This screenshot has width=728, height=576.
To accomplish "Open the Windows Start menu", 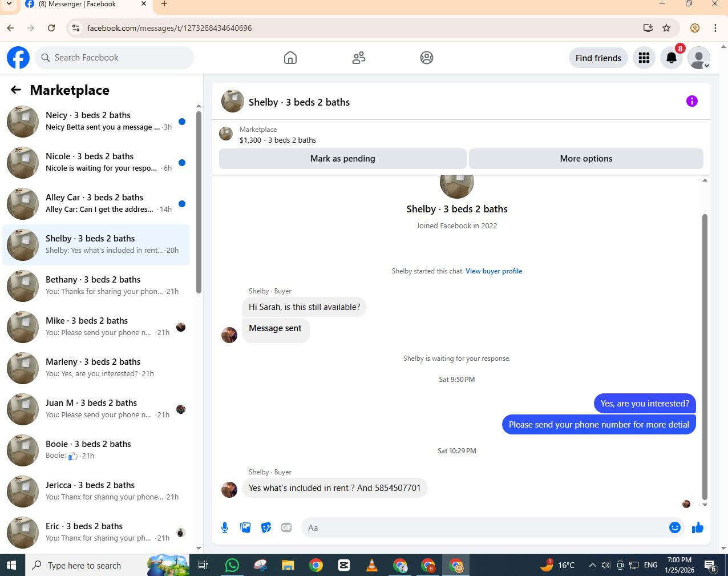I will (11, 565).
